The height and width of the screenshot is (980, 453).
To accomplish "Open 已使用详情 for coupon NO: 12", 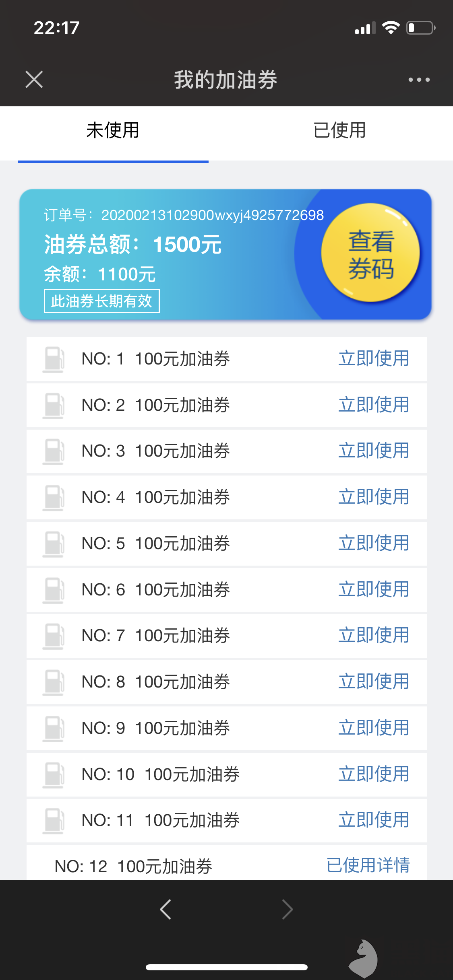I will pos(368,866).
